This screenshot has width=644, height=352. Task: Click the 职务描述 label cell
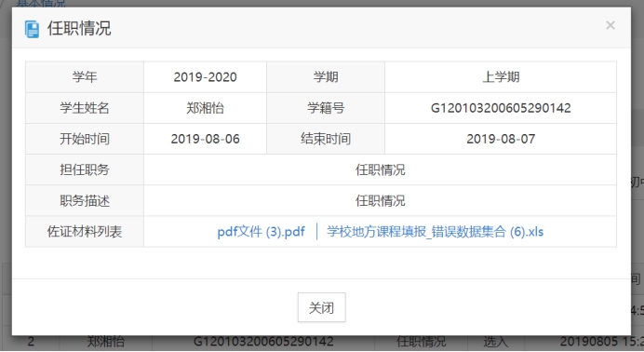point(85,200)
